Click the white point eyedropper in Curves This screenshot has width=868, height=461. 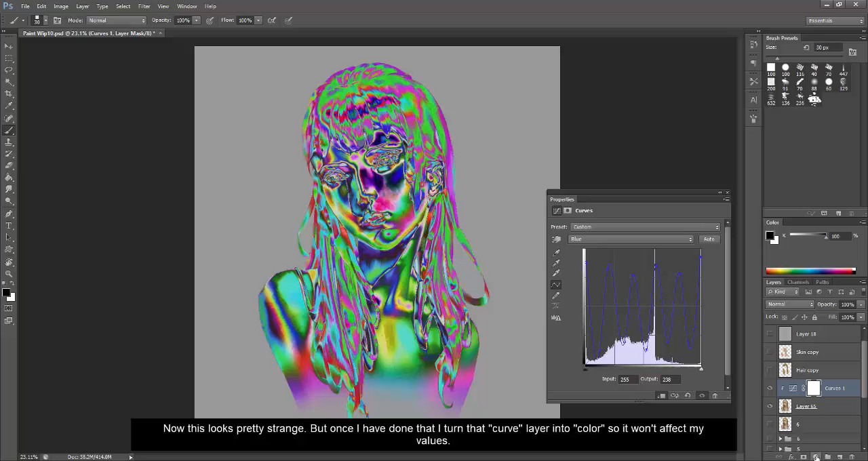(557, 273)
